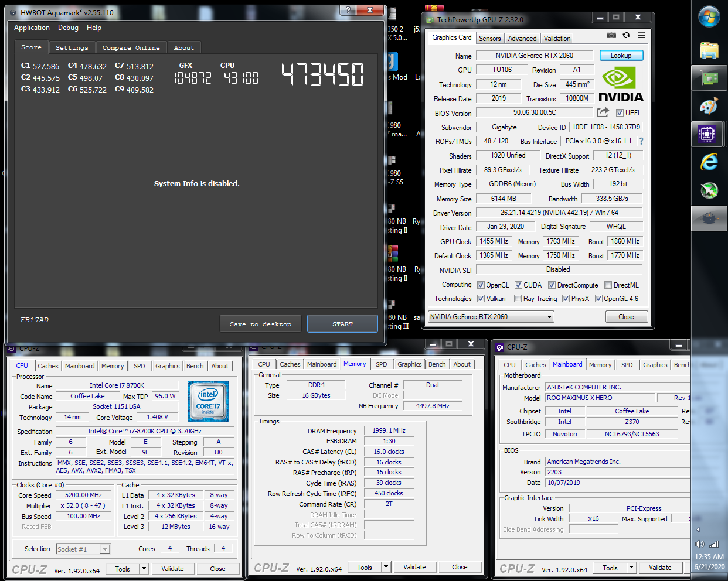Click the Driver Version field in GPU-Z
This screenshot has width=728, height=581.
point(559,213)
